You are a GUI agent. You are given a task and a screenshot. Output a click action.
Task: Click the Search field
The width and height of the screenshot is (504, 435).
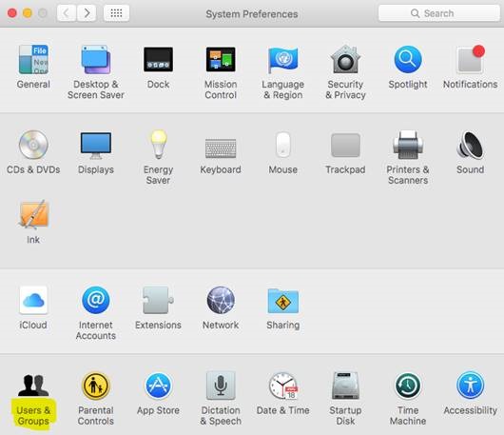click(x=439, y=13)
